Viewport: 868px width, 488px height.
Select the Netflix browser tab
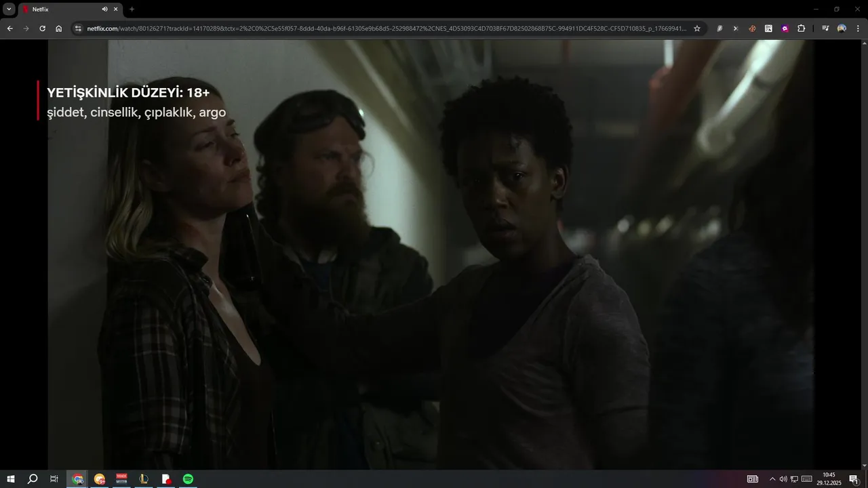coord(70,9)
